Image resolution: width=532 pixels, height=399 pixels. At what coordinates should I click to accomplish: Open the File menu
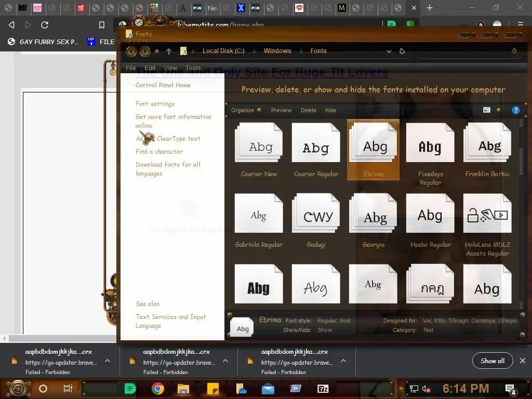tap(130, 68)
